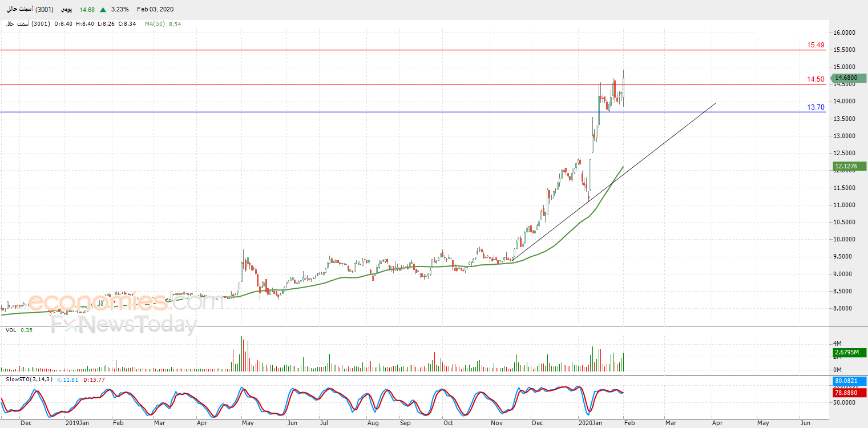Click the 3.23% change value
Viewport: 868px width, 428px height.
120,10
